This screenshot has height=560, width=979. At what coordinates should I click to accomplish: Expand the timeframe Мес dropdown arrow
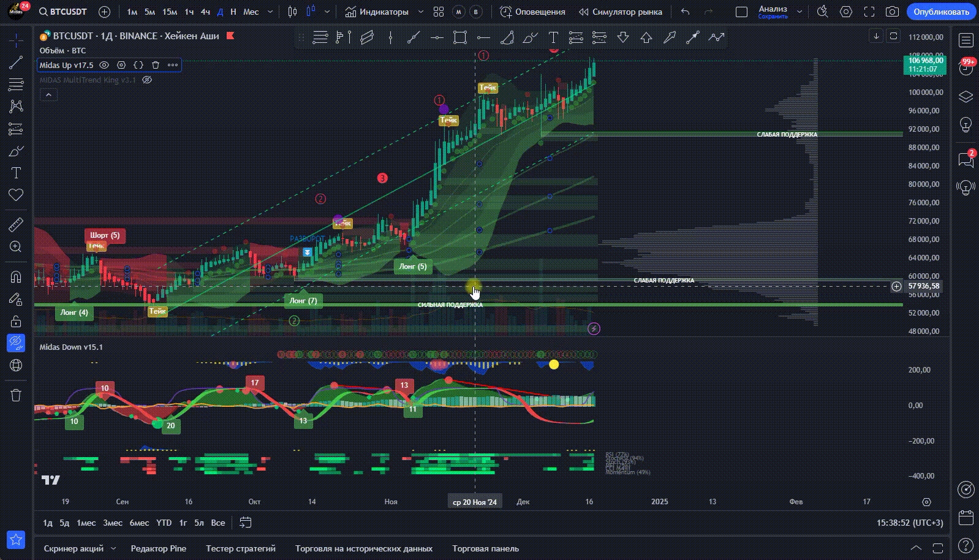271,12
